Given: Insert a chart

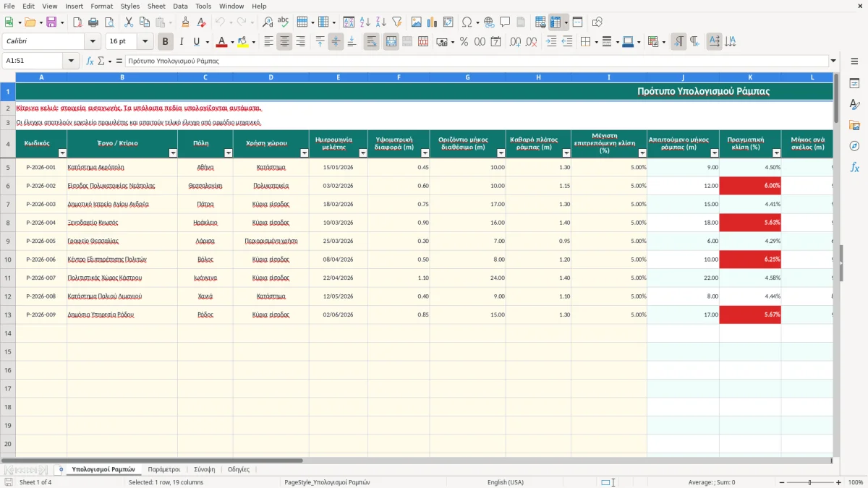Looking at the screenshot, I should click(x=432, y=22).
